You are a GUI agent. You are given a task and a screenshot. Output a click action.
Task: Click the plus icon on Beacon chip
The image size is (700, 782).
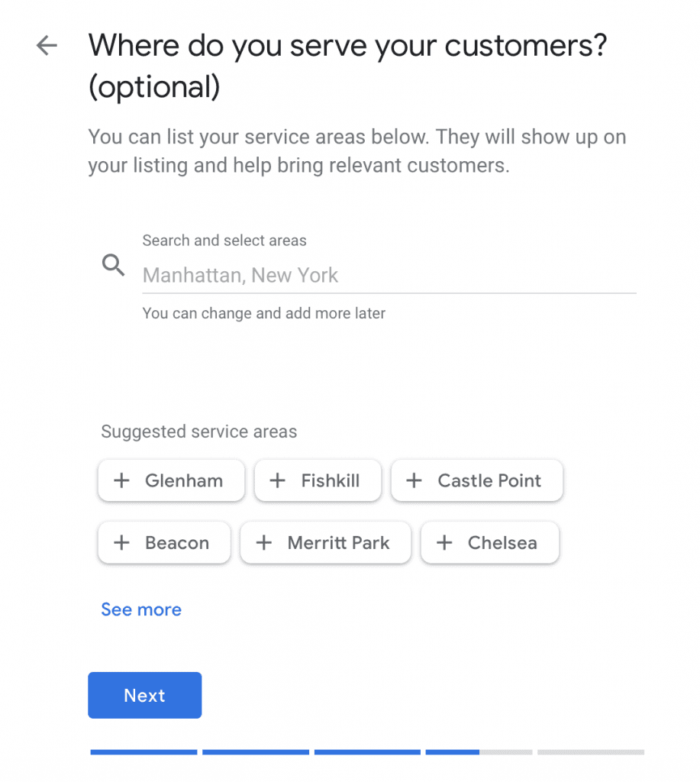[122, 542]
